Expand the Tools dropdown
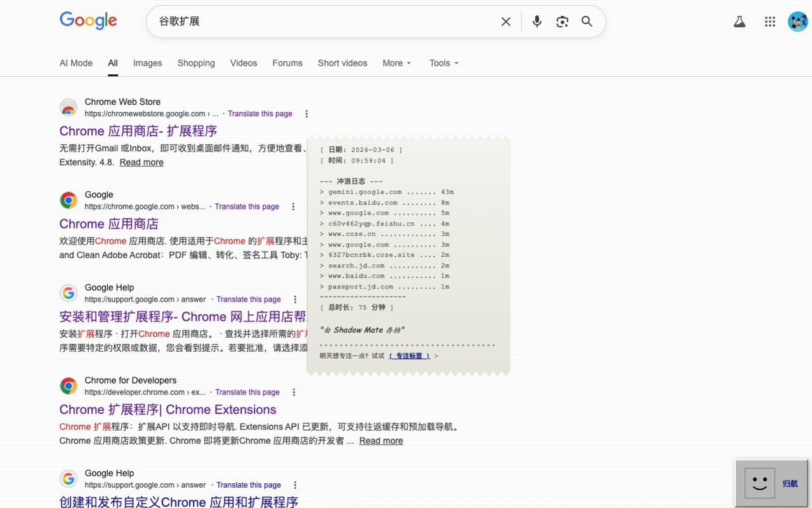The width and height of the screenshot is (812, 508). pyautogui.click(x=444, y=63)
